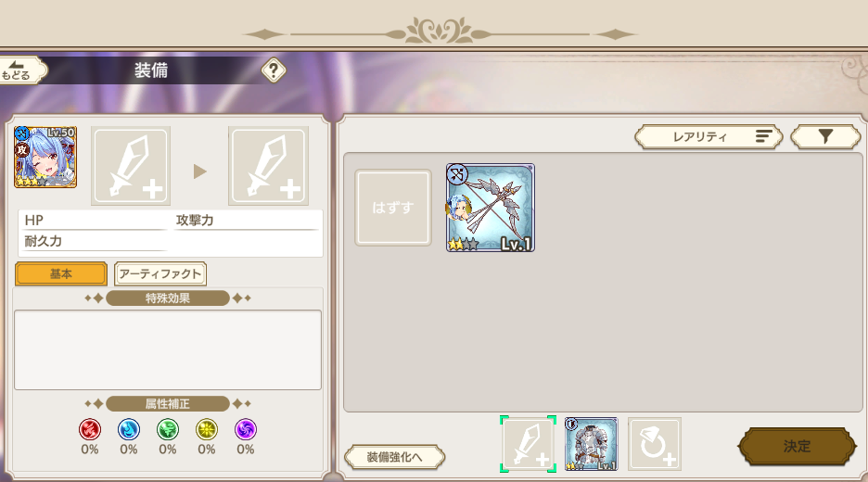Select the armor equipment slot thumbnail
Screen dimensions: 868x482
tap(592, 444)
